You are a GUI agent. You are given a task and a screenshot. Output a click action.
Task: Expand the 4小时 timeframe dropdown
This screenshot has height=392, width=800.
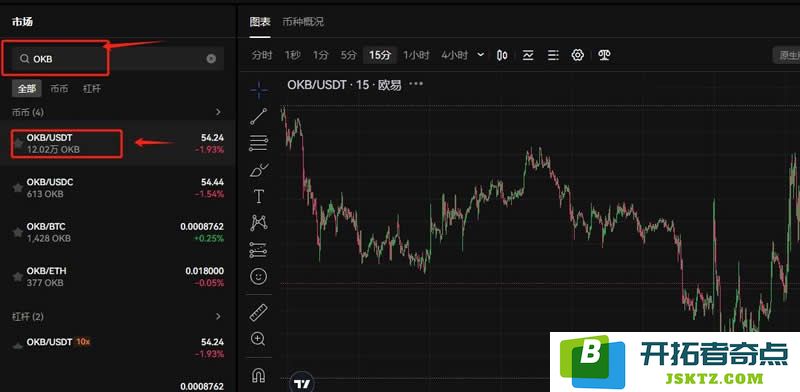pos(481,55)
